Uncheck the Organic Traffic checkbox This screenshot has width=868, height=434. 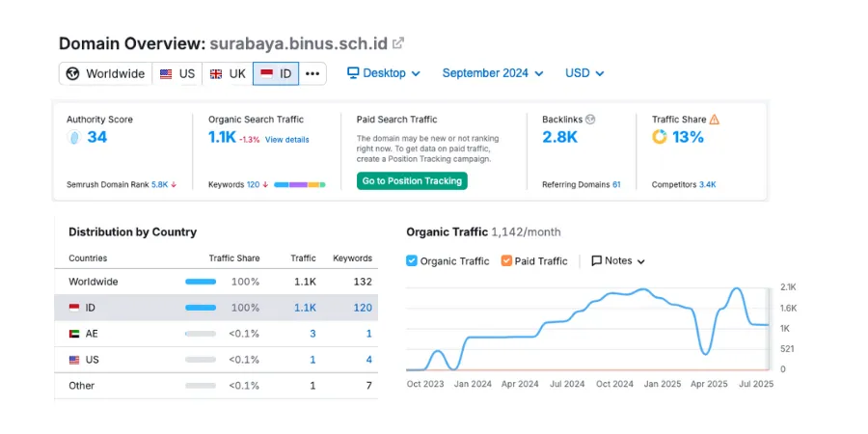pyautogui.click(x=412, y=261)
